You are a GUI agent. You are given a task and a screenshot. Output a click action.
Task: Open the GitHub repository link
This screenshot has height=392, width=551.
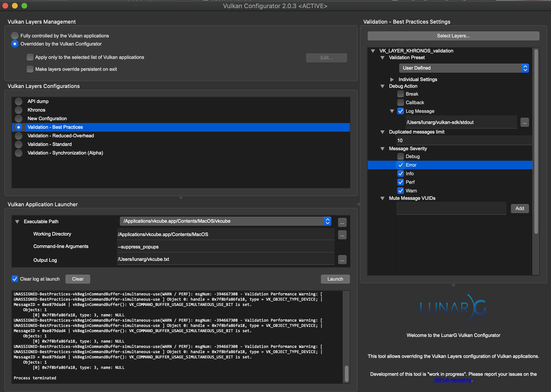tap(453, 380)
